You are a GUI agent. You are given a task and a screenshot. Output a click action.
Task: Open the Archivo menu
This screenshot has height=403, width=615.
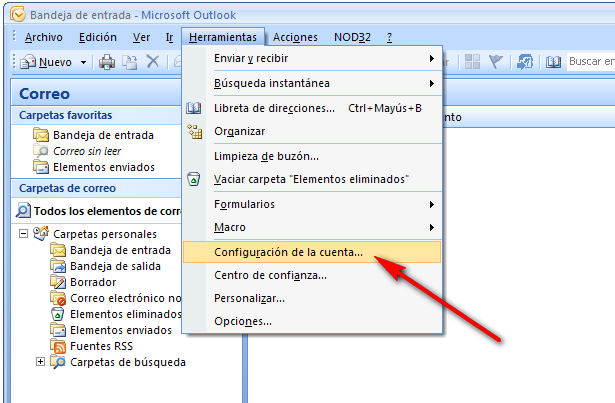click(44, 37)
